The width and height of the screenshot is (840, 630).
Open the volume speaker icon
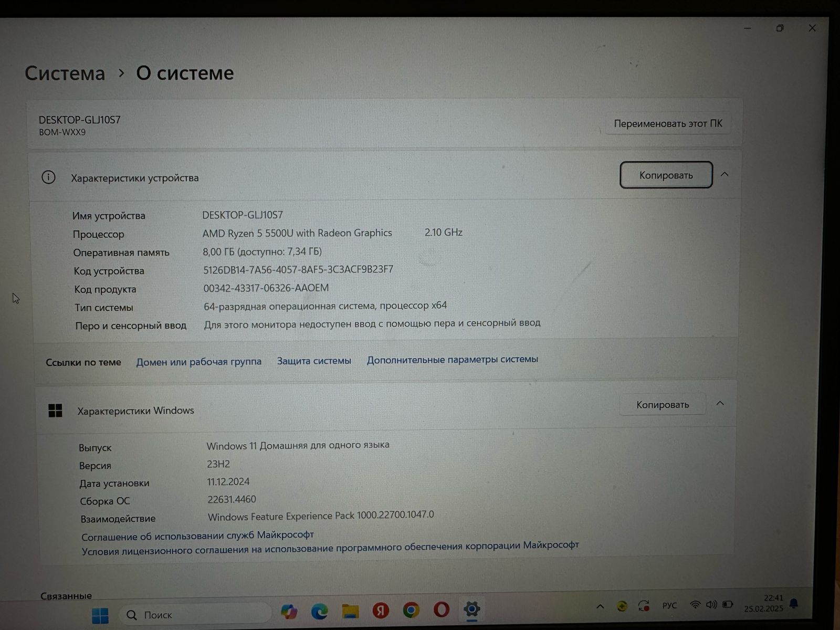tap(711, 605)
